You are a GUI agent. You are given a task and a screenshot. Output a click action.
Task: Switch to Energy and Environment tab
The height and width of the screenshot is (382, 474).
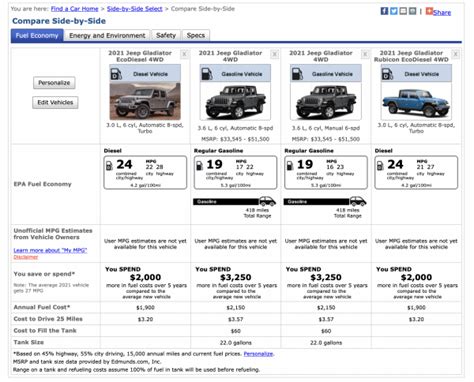click(107, 35)
